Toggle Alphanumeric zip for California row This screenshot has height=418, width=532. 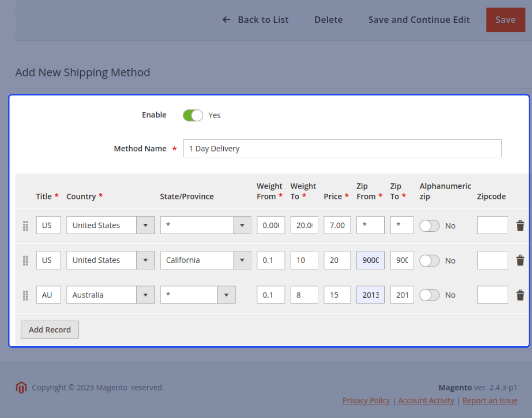coord(429,261)
